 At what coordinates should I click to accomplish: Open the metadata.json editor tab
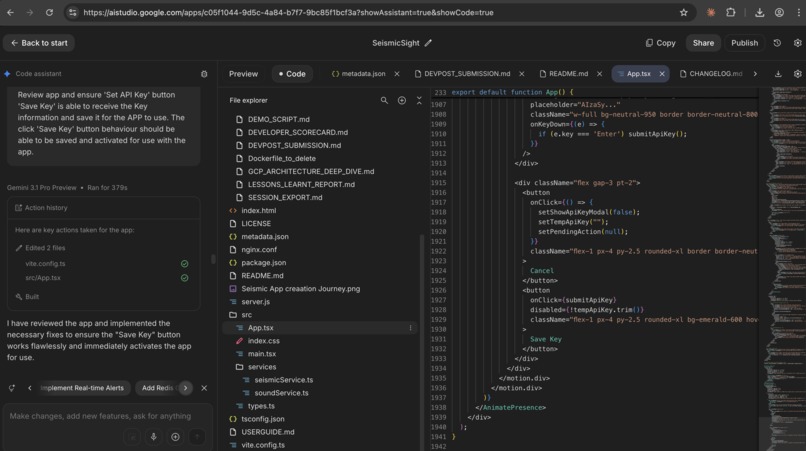pos(359,74)
